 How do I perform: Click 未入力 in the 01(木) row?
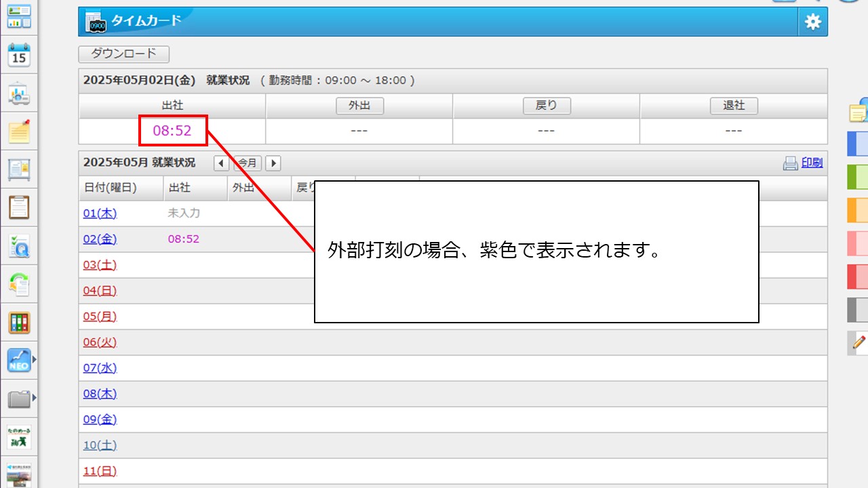coord(184,213)
